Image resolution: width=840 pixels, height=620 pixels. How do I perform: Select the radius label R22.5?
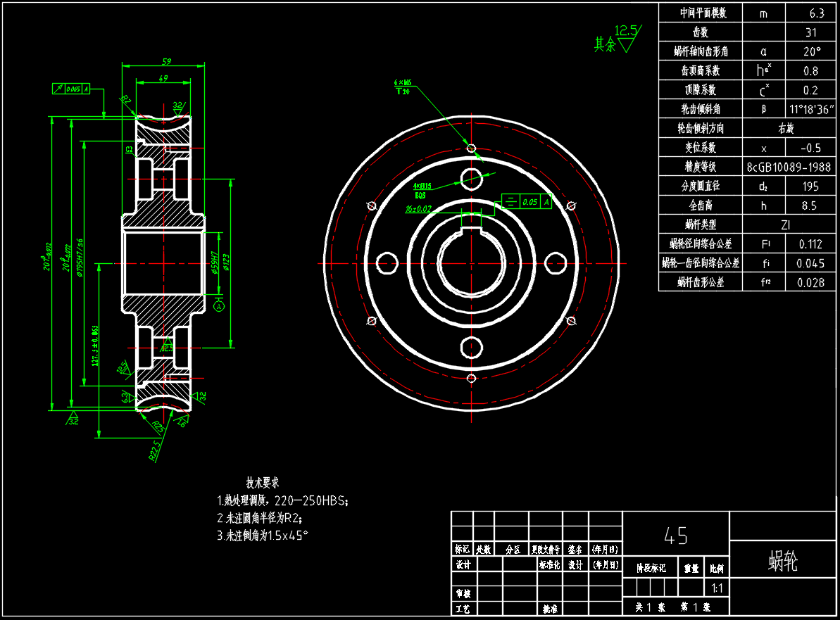154,451
